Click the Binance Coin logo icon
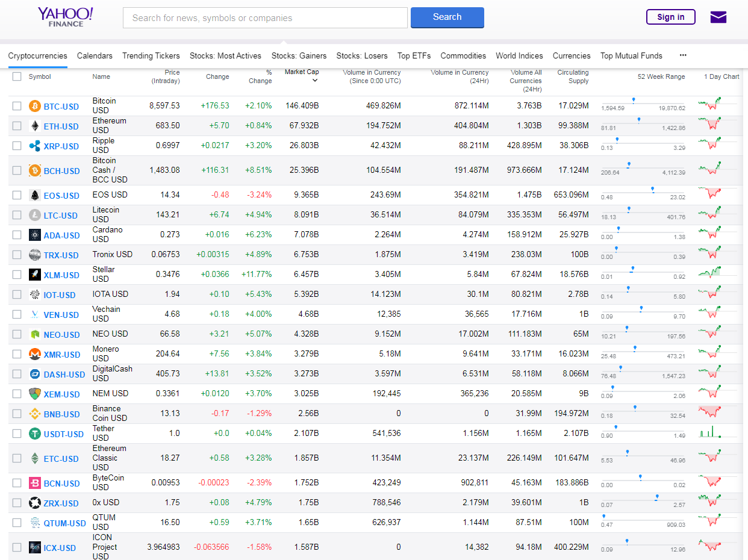 [35, 414]
